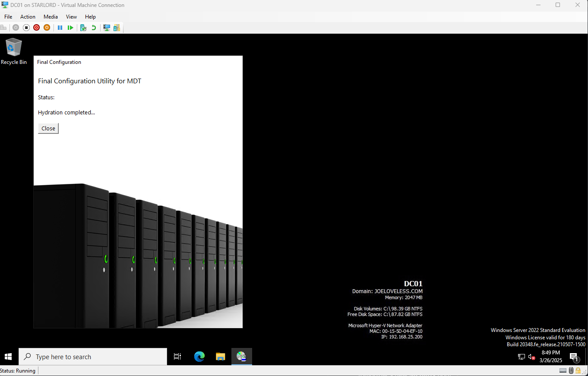Click the red Shut Down VM toolbar icon
Image resolution: width=588 pixels, height=376 pixels.
(36, 28)
